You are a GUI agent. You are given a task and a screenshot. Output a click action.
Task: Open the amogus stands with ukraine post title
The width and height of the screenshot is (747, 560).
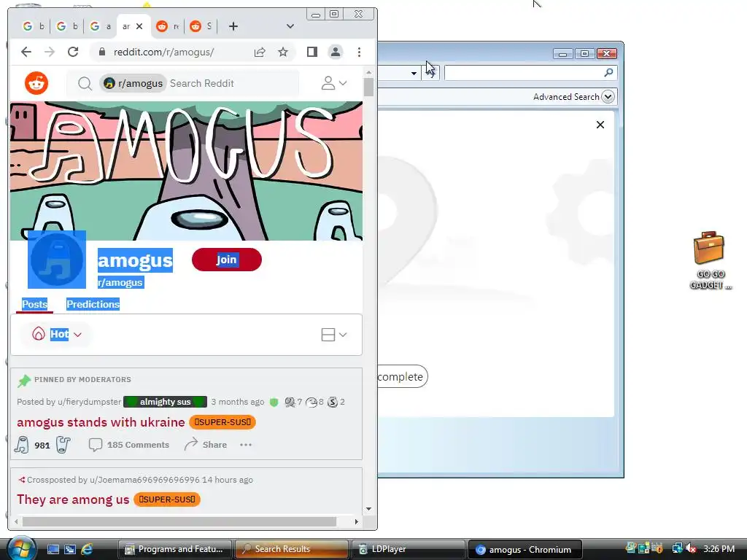pos(101,422)
